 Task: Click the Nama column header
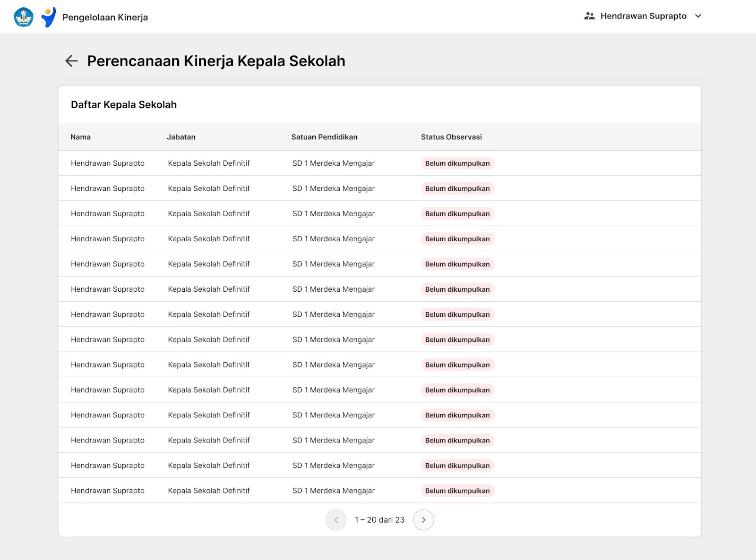pos(80,137)
